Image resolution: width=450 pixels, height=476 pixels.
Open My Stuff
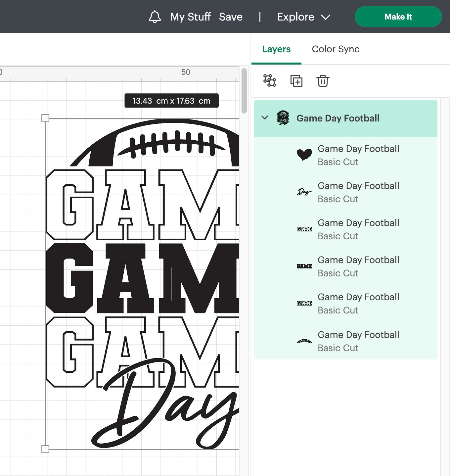(x=190, y=17)
